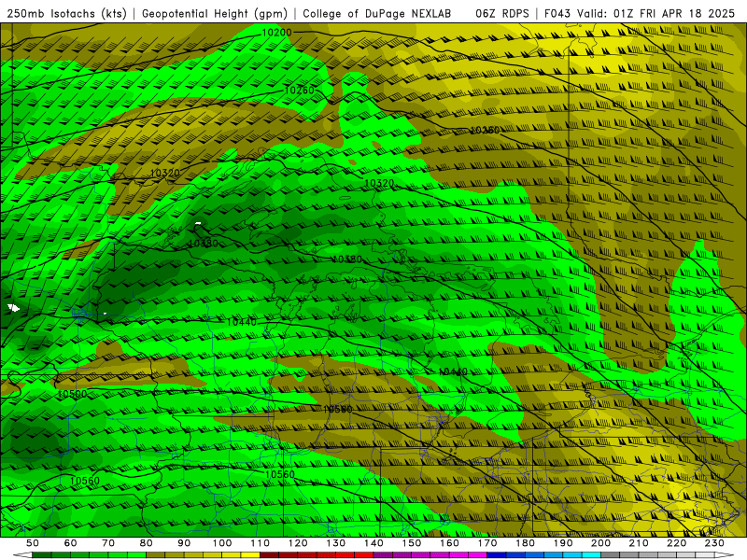Click the 10200 height contour label

[276, 33]
